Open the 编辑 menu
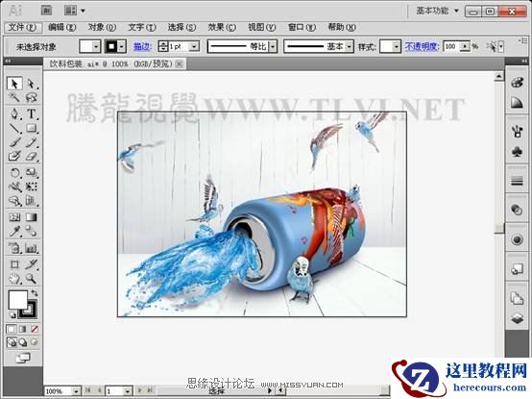Screen dimensions: 532x399 click(x=62, y=27)
